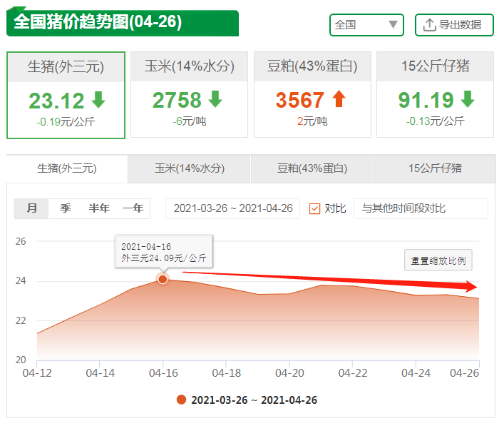Screen dimensions: 504x426
Task: Click the 与其他时间段对比 field
Action: point(421,208)
